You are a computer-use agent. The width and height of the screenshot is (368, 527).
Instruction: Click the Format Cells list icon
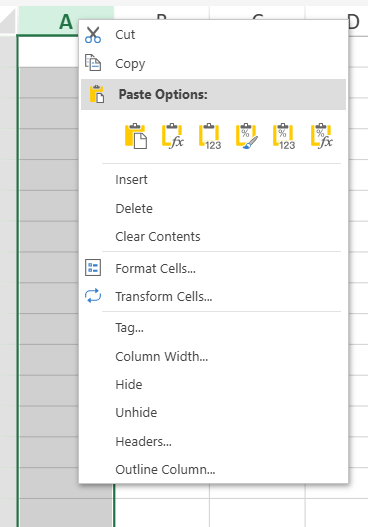[x=93, y=268]
